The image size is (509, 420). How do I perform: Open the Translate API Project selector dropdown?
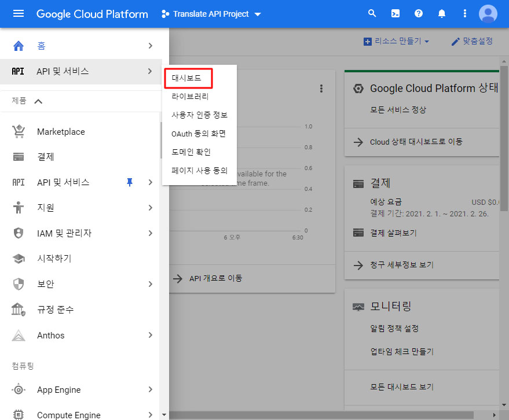[x=211, y=14]
